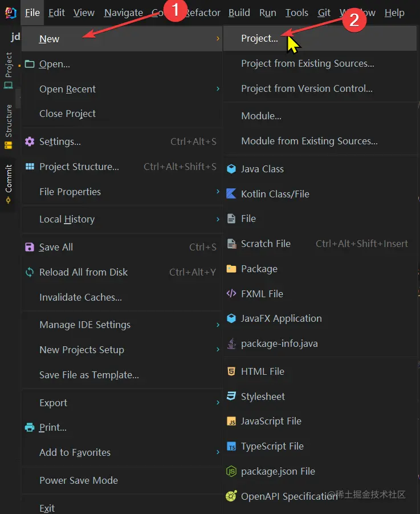Click the Scratch File icon

click(x=231, y=244)
